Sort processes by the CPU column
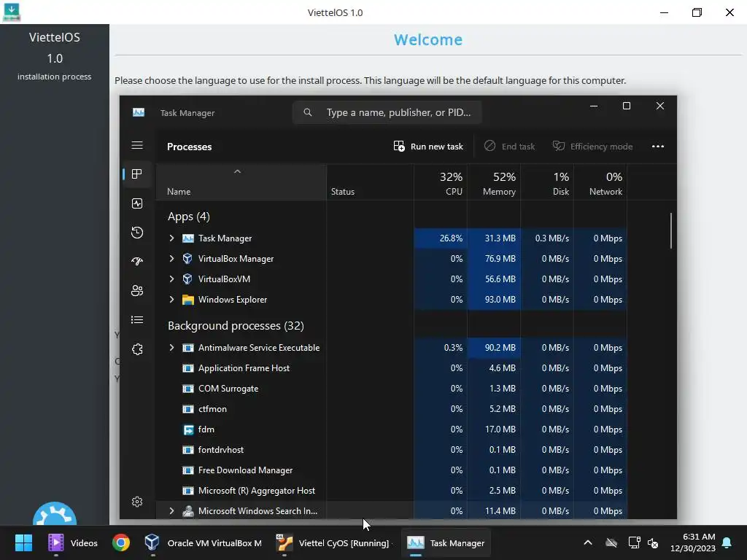Viewport: 747px width, 560px height. pyautogui.click(x=441, y=182)
